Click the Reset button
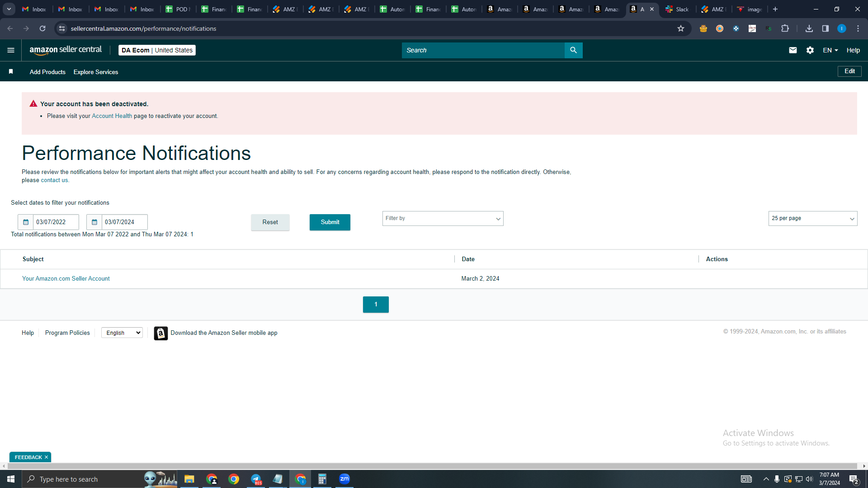The image size is (868, 488). click(x=270, y=222)
